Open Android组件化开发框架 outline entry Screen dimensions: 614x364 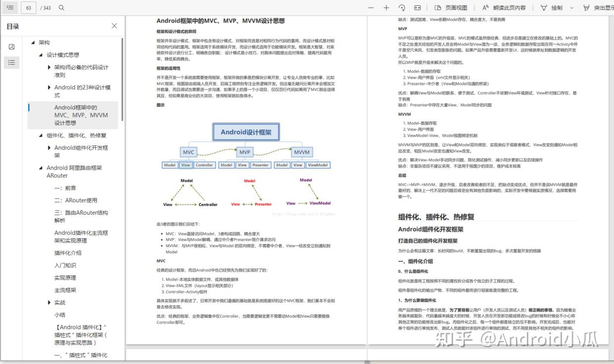click(81, 151)
